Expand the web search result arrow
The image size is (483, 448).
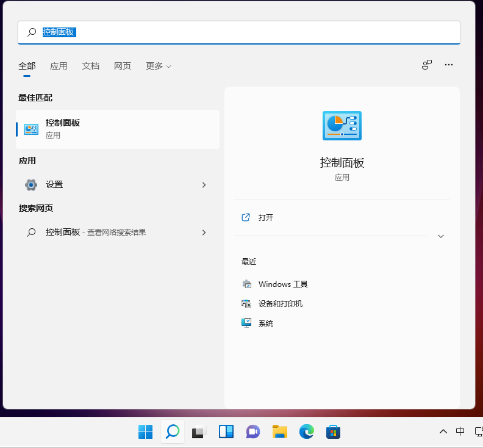click(x=204, y=233)
